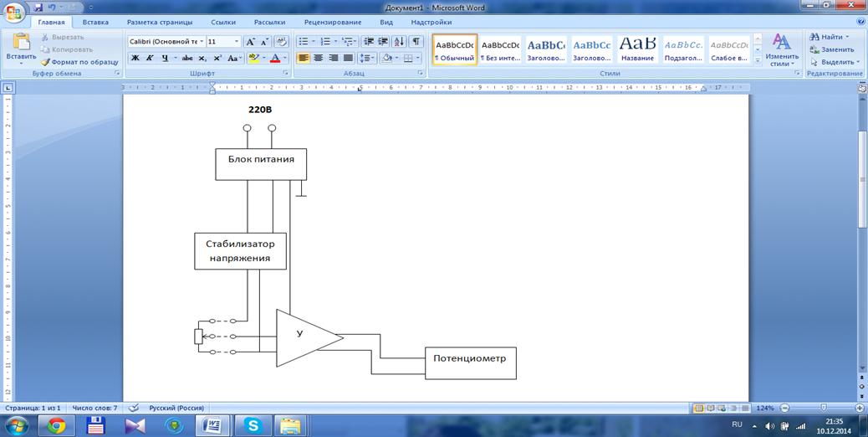This screenshot has width=868, height=437.
Task: Click the Sort (А-Я) icon
Action: click(x=399, y=41)
